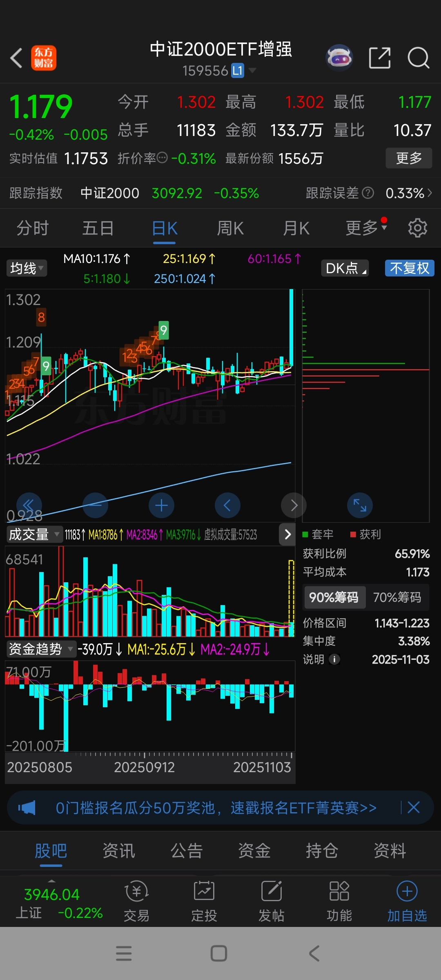Open the search magnifier icon
The height and width of the screenshot is (980, 441).
click(x=419, y=58)
